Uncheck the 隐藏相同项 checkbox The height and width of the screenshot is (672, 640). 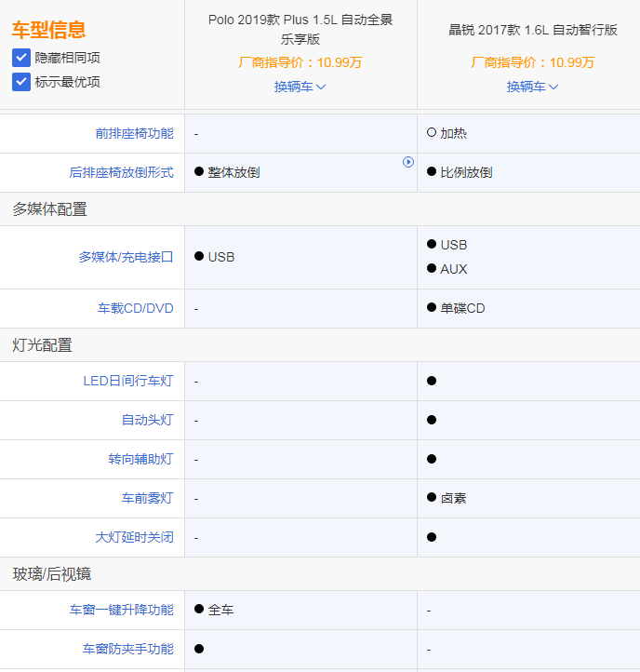(21, 58)
